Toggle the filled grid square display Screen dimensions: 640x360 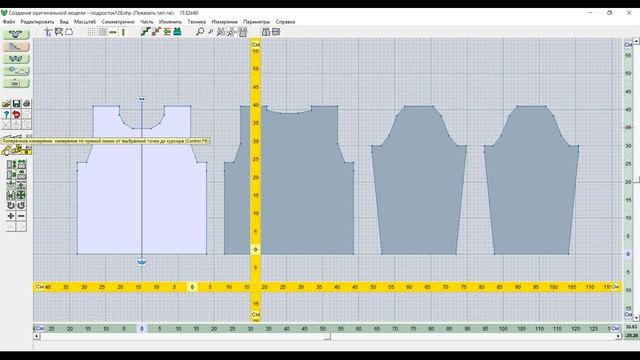click(x=102, y=32)
